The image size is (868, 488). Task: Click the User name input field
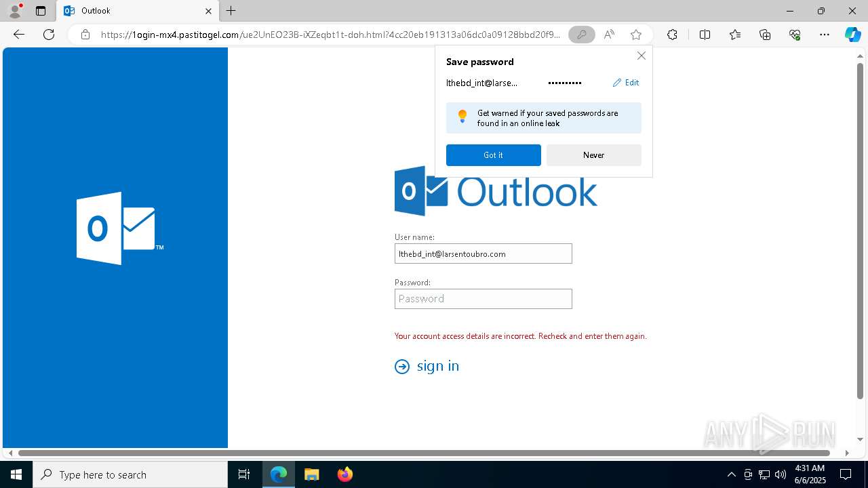484,253
